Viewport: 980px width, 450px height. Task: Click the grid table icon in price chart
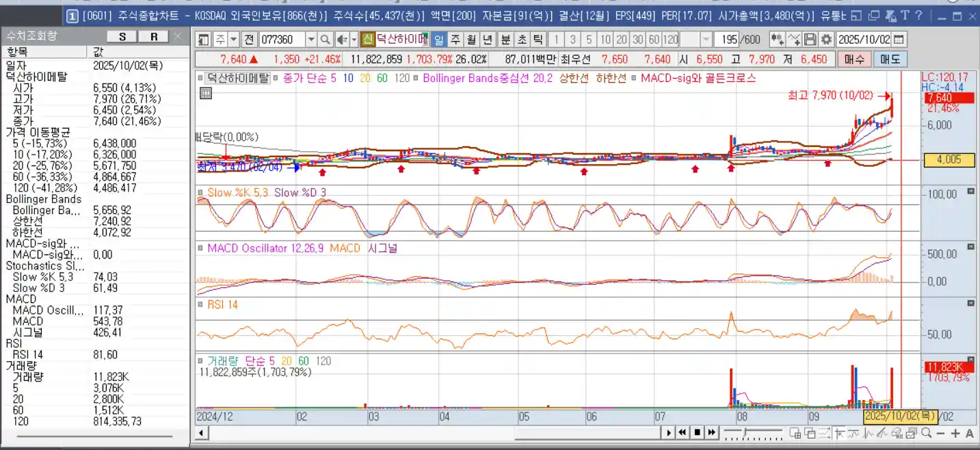click(x=205, y=94)
